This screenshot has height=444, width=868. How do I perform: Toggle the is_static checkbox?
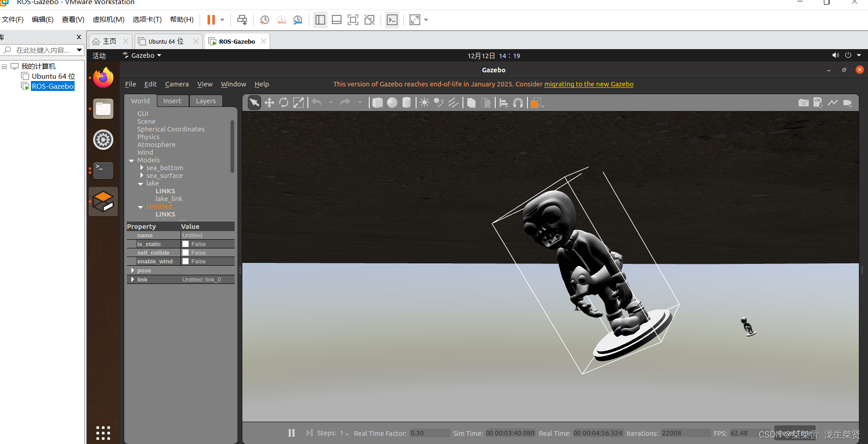(x=186, y=244)
